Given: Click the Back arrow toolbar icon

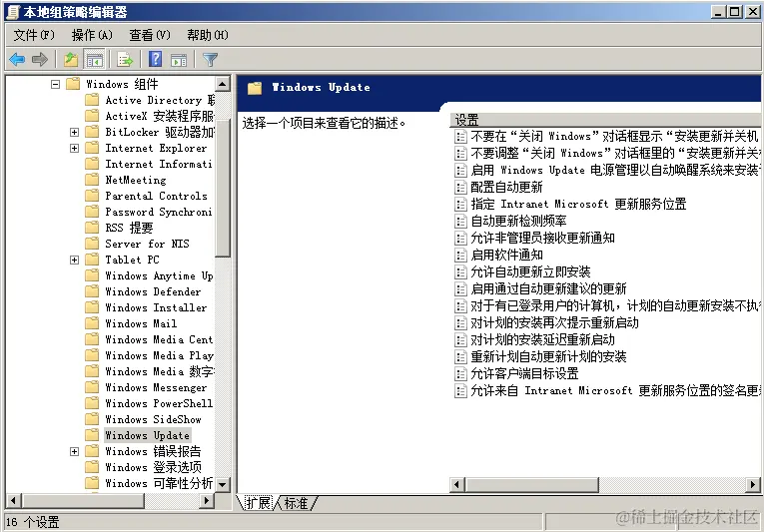Looking at the screenshot, I should [17, 60].
